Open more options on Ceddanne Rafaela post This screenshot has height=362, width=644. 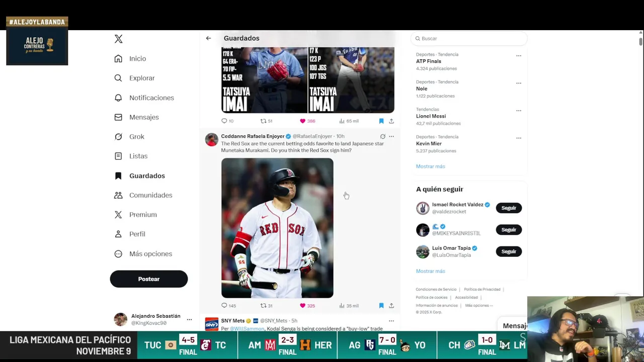(391, 136)
